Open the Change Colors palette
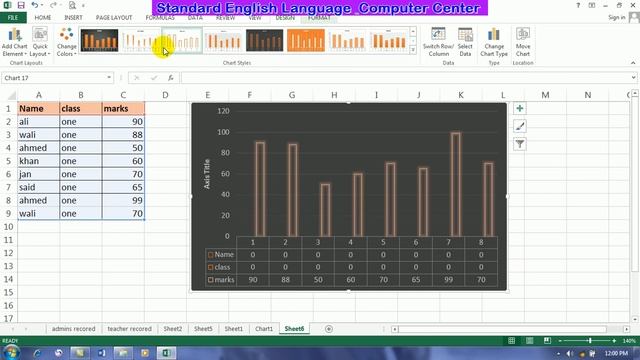Screen dimensions: 640x360 pos(66,42)
